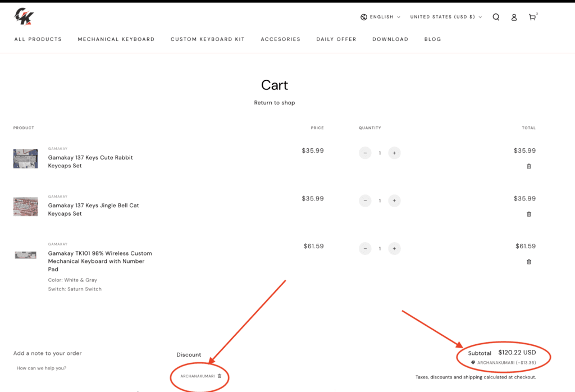The image size is (575, 392).
Task: Open the DAILY OFFER page
Action: [x=336, y=39]
